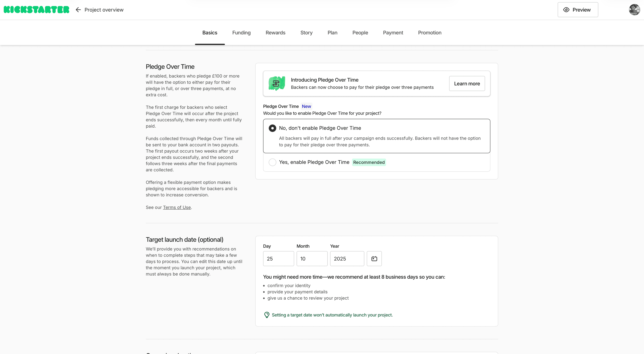Click the Day input field showing 25

278,259
